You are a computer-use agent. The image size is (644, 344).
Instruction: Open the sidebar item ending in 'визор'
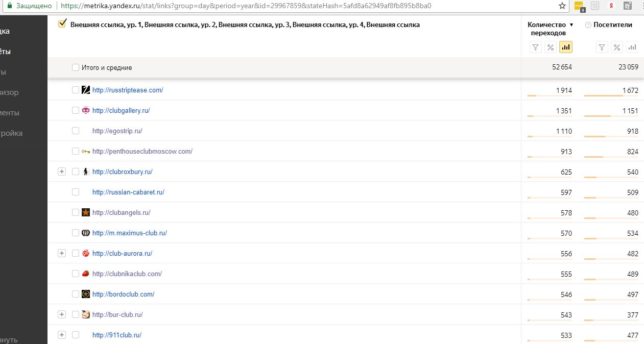(9, 92)
